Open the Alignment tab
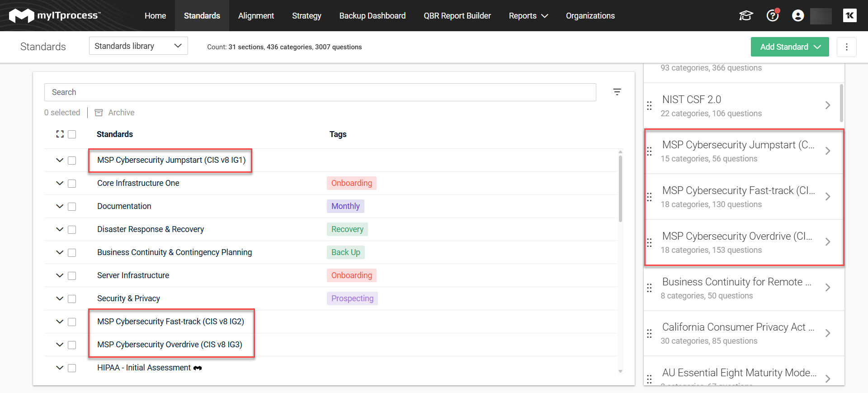This screenshot has width=868, height=393. (x=256, y=16)
